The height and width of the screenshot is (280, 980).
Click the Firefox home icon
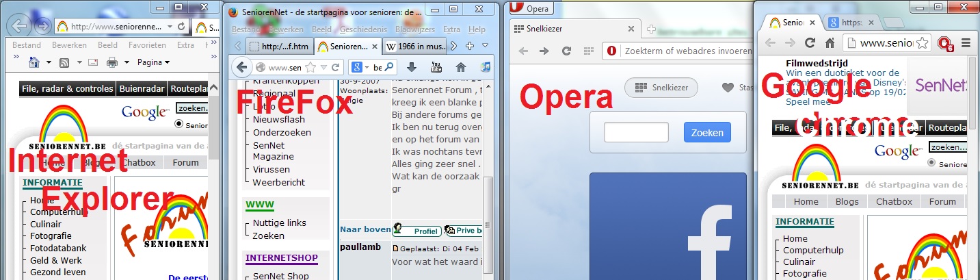[x=460, y=67]
